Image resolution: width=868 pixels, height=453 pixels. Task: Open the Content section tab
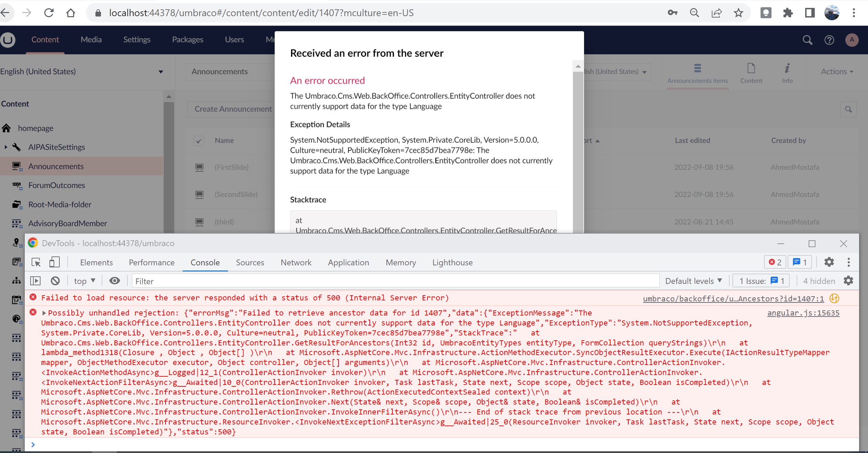coord(45,40)
